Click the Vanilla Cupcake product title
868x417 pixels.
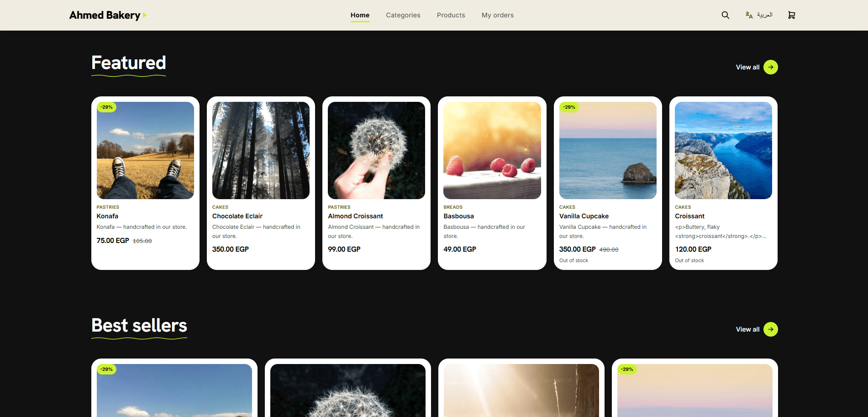pos(584,216)
